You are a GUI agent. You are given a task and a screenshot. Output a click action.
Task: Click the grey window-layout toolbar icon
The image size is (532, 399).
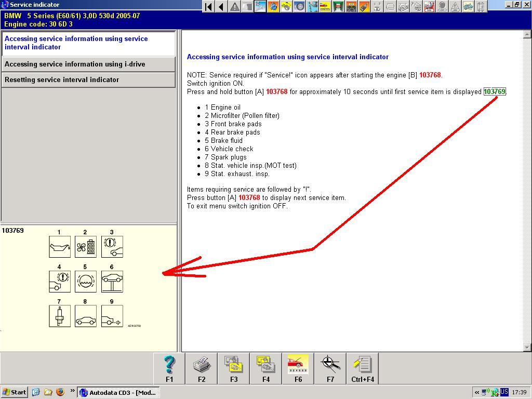point(247,6)
